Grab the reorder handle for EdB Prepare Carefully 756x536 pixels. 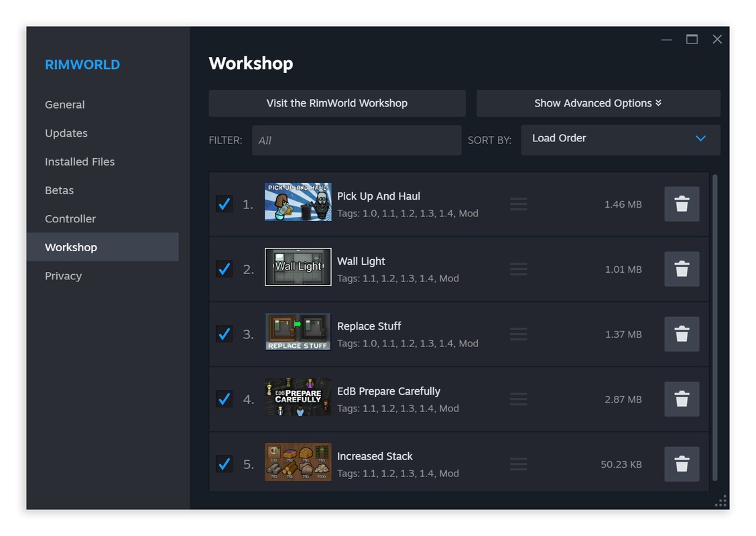(518, 399)
